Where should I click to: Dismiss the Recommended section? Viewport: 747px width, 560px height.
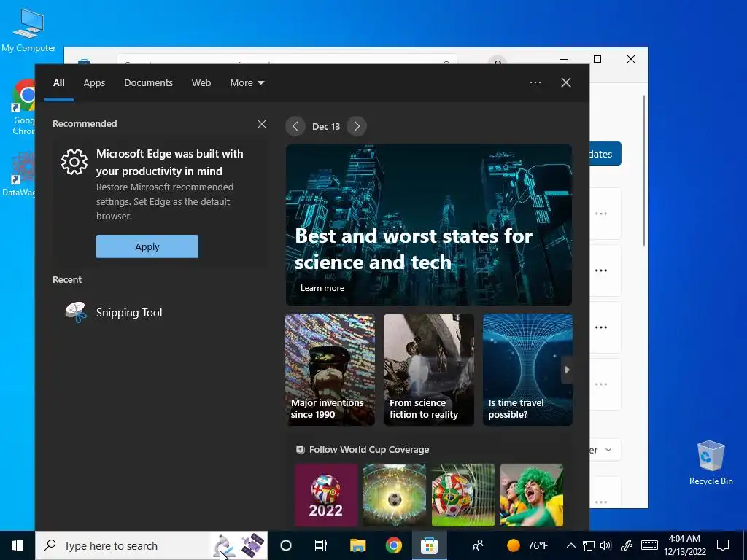[262, 124]
